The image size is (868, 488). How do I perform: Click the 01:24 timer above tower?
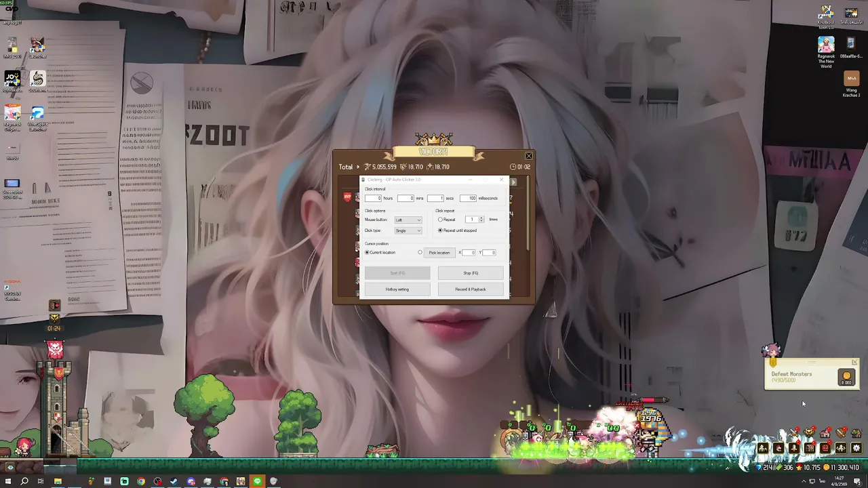tap(54, 328)
